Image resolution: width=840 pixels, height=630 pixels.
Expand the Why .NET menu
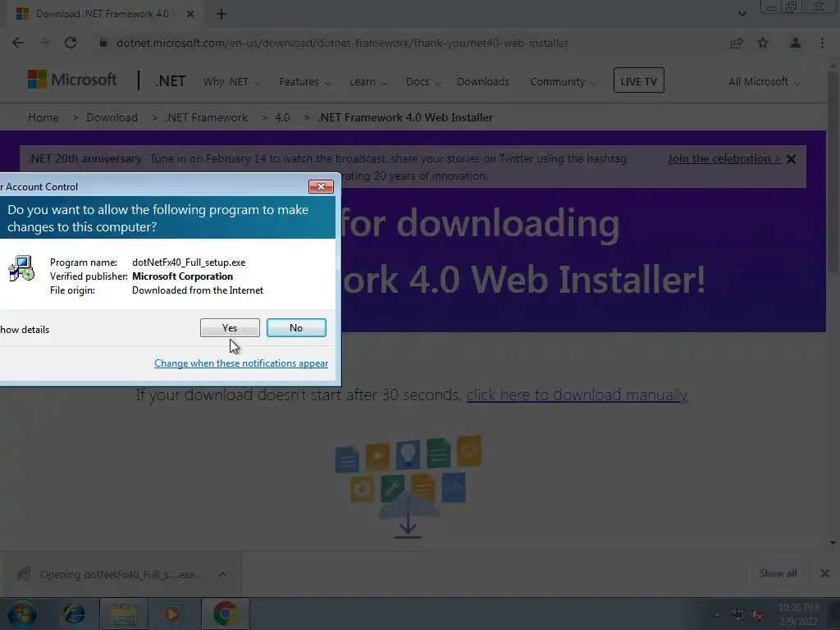point(231,82)
